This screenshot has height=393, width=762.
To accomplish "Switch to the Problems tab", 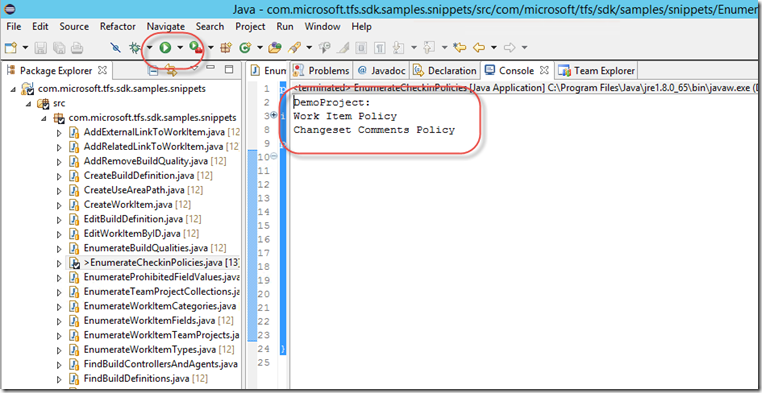I will tap(322, 71).
